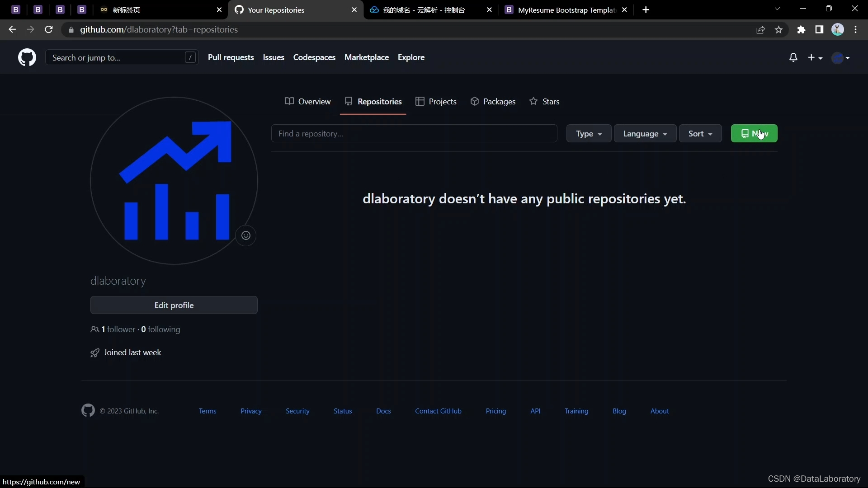Switch to the Packages profile tab
The width and height of the screenshot is (868, 488).
[493, 102]
